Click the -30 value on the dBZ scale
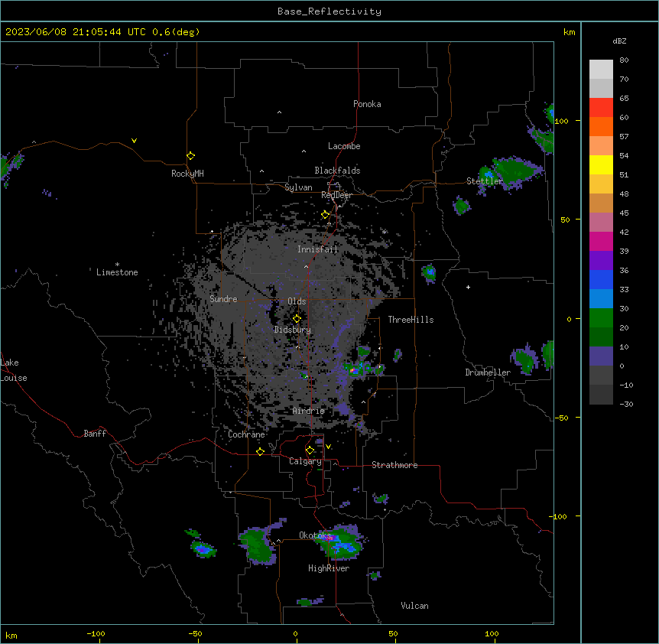This screenshot has width=659, height=644. tap(626, 404)
